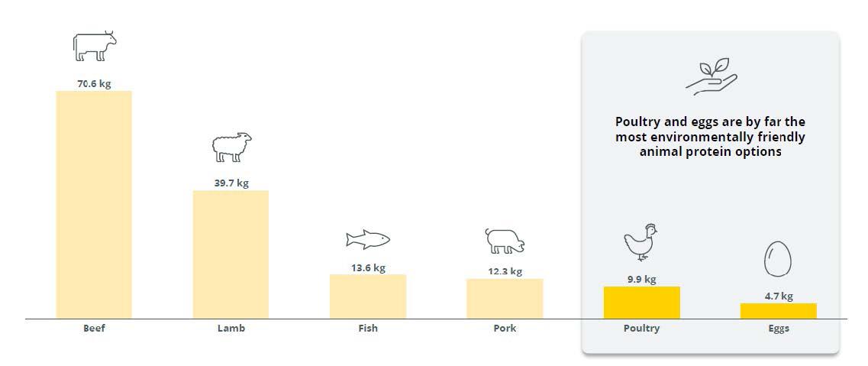The image size is (868, 366).
Task: Click the bright yellow Poultry bar
Action: pyautogui.click(x=641, y=303)
